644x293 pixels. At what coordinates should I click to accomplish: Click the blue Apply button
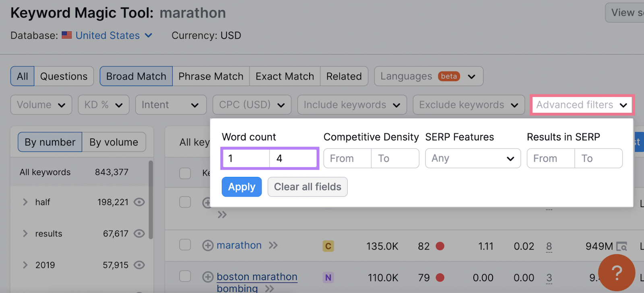(x=242, y=187)
